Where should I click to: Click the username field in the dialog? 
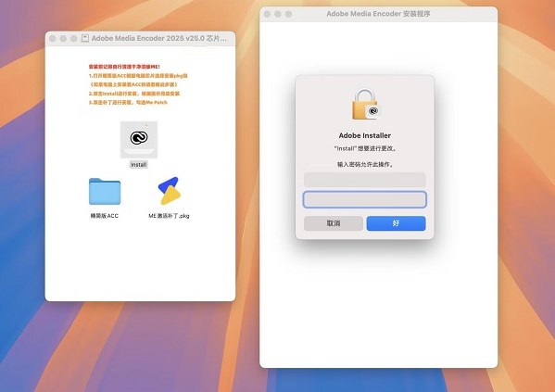point(364,180)
